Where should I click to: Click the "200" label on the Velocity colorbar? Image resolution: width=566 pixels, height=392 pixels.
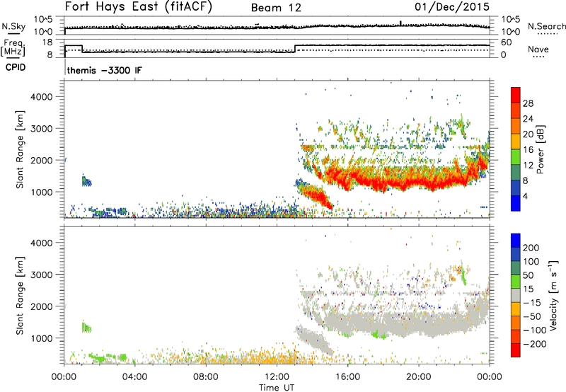pos(531,248)
